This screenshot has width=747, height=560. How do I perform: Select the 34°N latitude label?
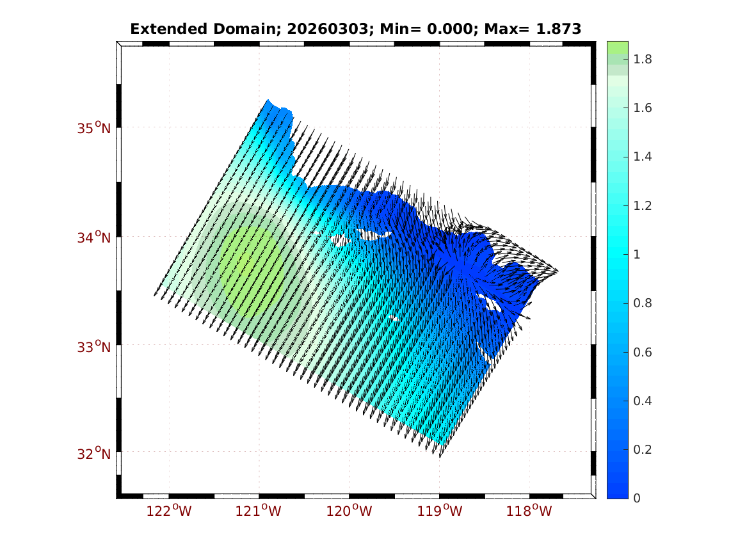pos(94,237)
